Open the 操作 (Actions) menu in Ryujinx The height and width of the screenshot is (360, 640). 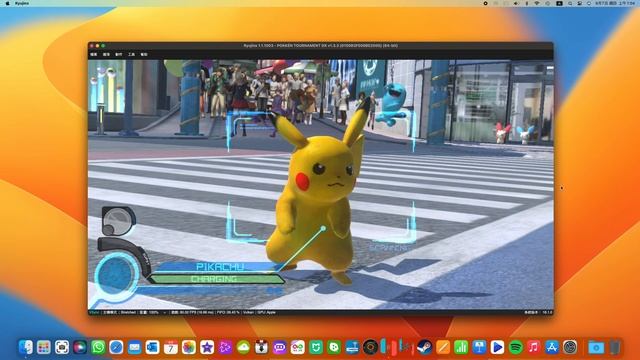pyautogui.click(x=118, y=54)
